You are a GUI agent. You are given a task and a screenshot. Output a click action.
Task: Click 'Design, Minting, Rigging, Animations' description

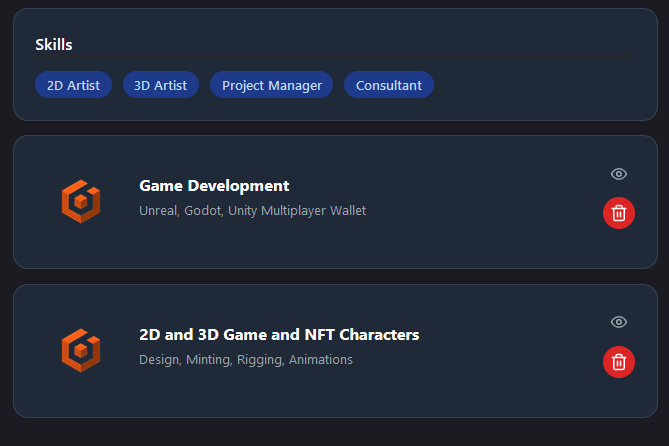coord(246,359)
